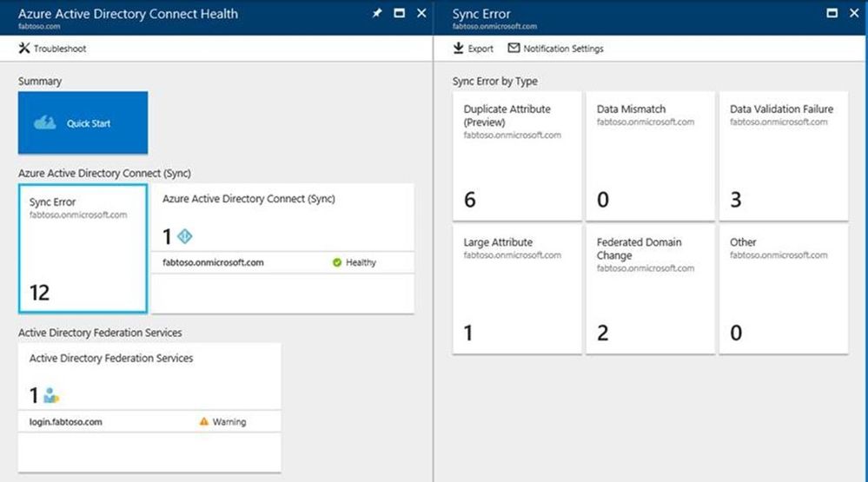Maximize the Sync Error blade
This screenshot has height=482, width=868.
pos(832,13)
